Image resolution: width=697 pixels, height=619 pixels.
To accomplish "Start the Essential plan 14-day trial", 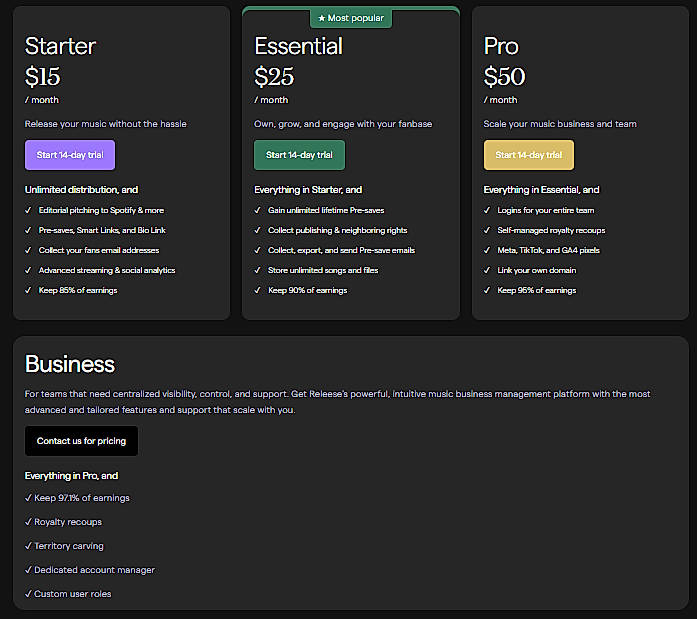I will pyautogui.click(x=299, y=155).
